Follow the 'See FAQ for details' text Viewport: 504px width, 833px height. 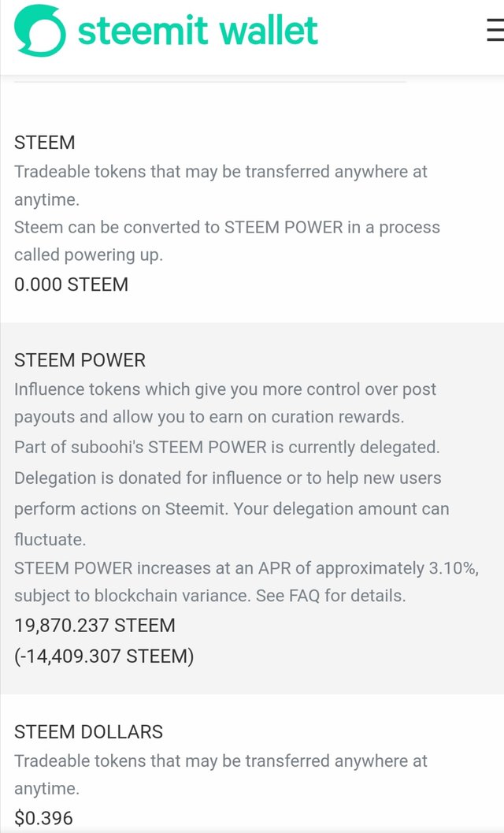(331, 596)
